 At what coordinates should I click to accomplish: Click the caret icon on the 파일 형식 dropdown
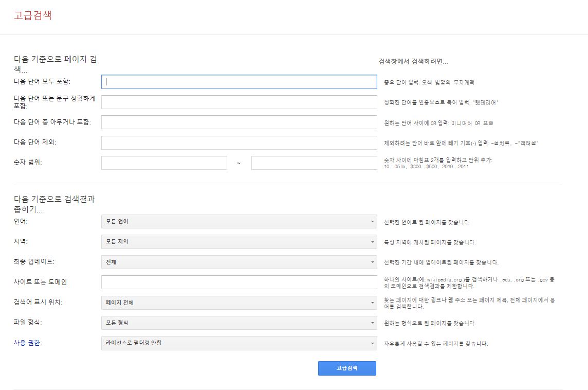pyautogui.click(x=373, y=323)
